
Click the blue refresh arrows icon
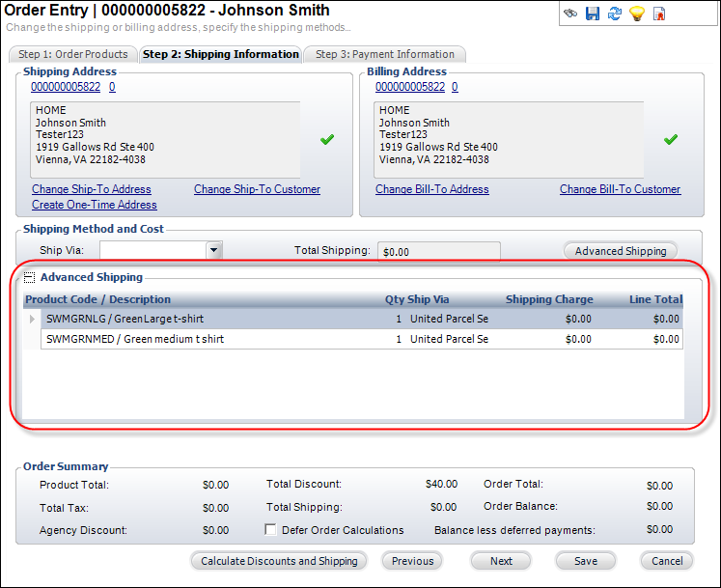click(x=615, y=14)
